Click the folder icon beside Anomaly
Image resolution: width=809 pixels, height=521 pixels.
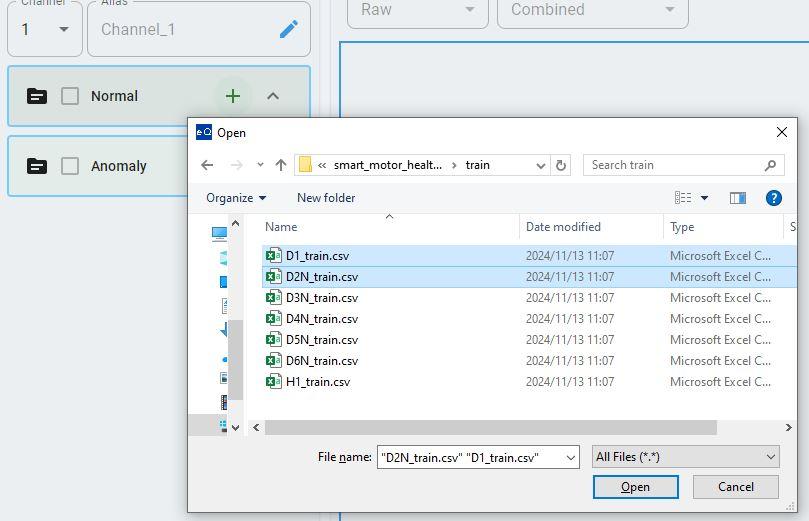point(37,166)
